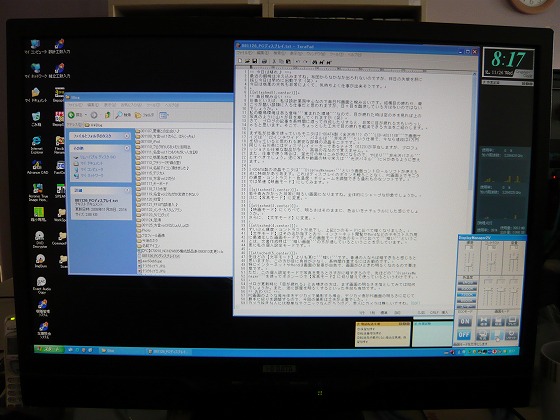Open マイ コンピュータ link in Other Places
The height and width of the screenshot is (420, 560).
point(89,170)
